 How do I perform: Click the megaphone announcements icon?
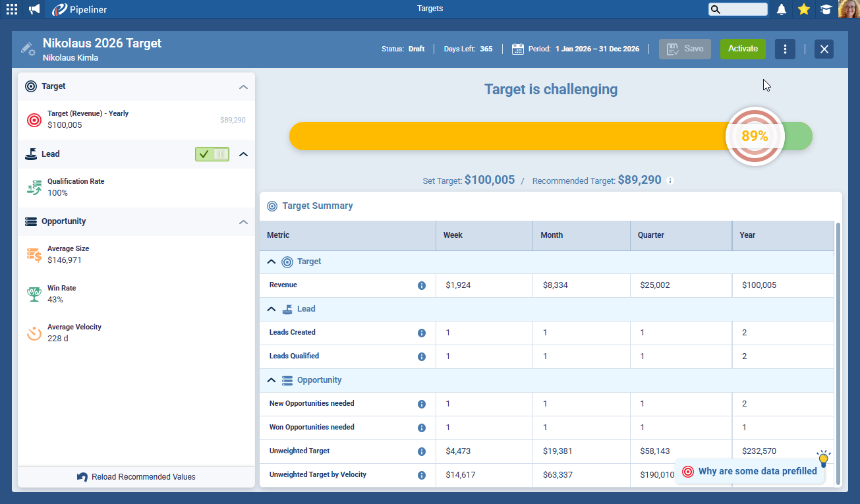pos(34,9)
